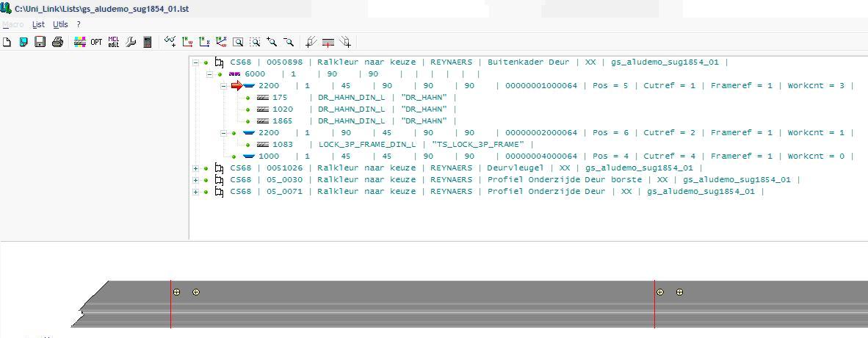Expand the CS68 05_0030 profile node

(195, 179)
